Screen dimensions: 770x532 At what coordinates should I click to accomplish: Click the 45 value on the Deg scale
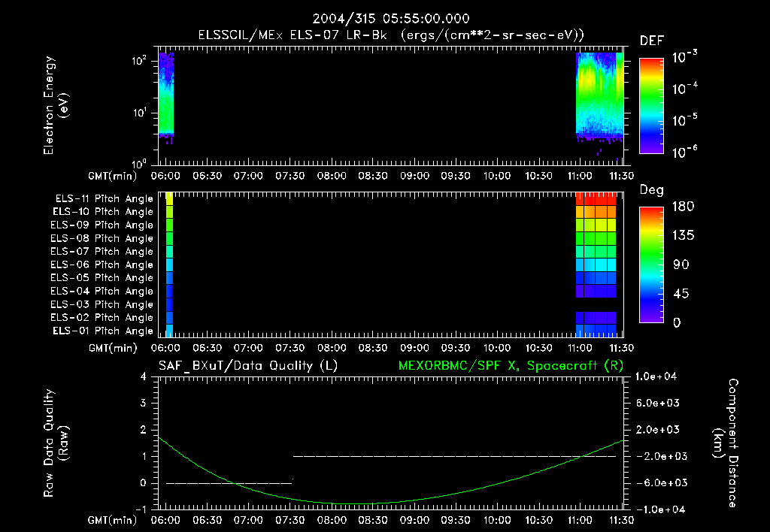coord(681,294)
